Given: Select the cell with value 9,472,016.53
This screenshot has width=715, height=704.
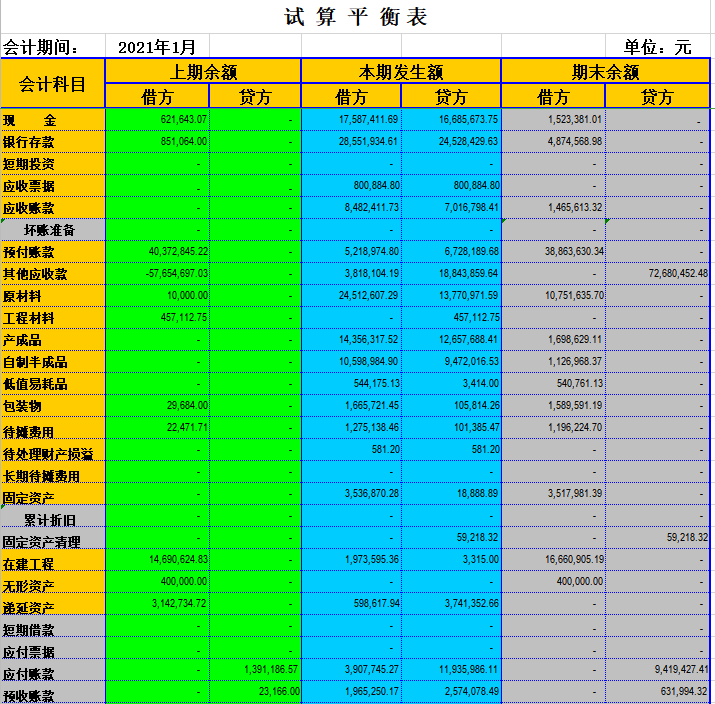Looking at the screenshot, I should pos(451,362).
